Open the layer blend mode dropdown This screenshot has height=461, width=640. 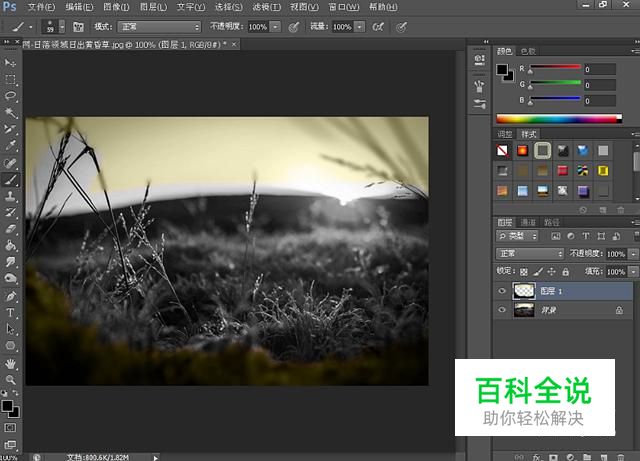[x=530, y=254]
